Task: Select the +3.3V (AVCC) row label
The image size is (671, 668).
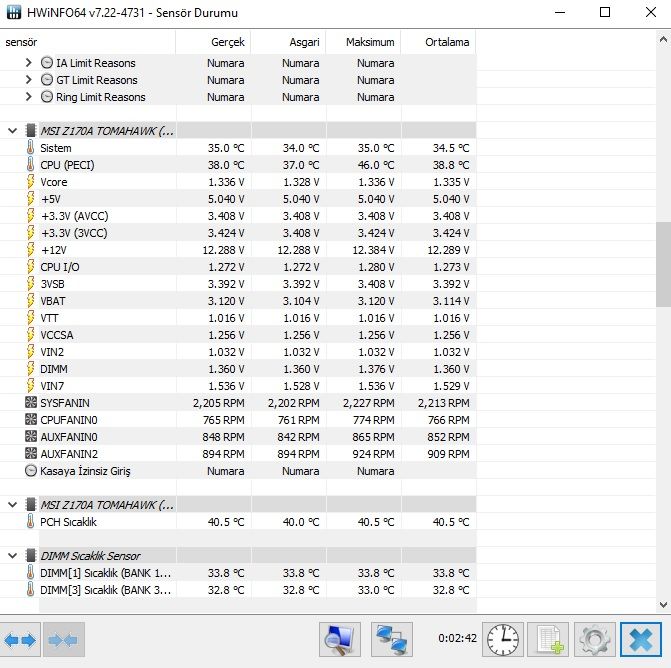Action: [x=74, y=216]
